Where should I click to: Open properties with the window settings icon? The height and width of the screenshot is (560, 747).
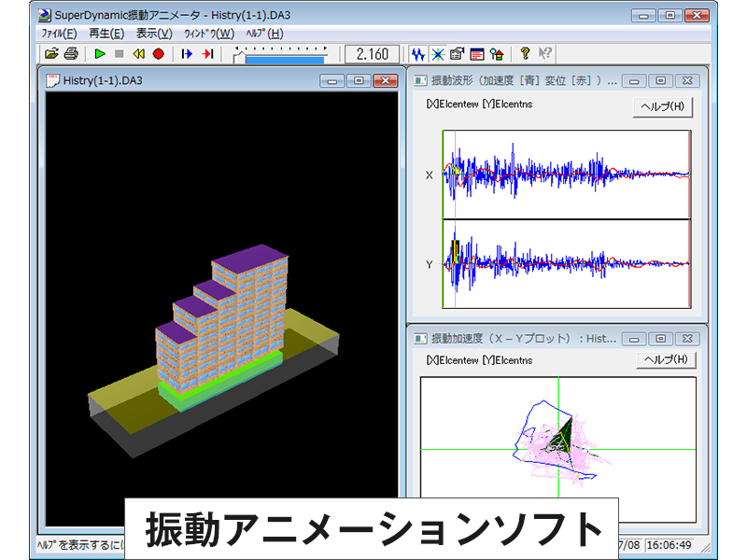tap(456, 54)
